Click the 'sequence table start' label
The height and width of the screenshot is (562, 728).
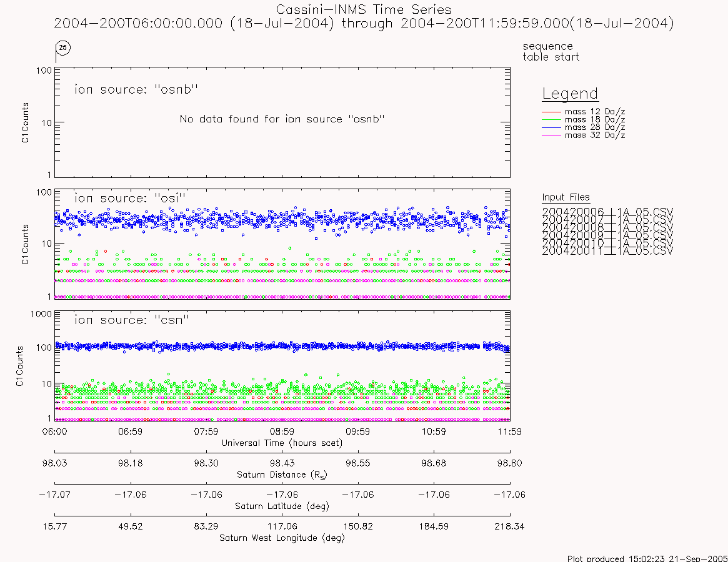[551, 51]
